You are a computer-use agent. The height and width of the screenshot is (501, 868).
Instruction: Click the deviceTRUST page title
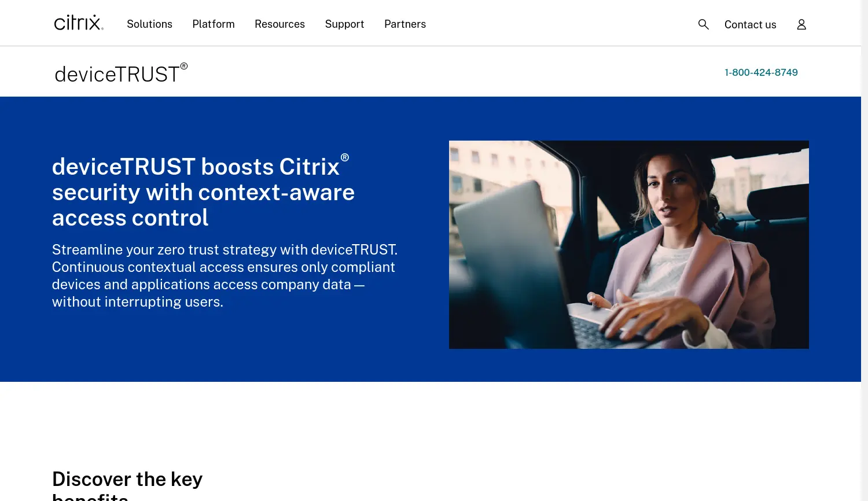(x=121, y=73)
